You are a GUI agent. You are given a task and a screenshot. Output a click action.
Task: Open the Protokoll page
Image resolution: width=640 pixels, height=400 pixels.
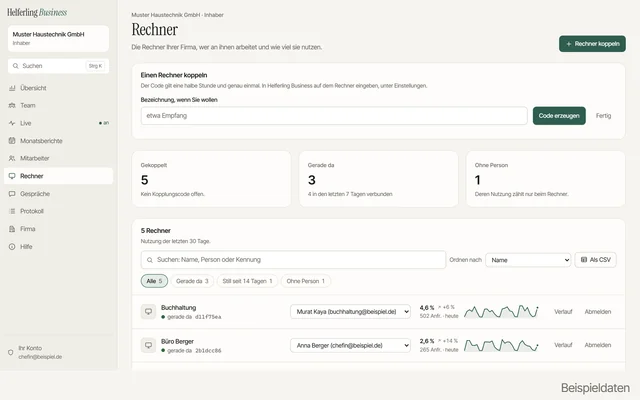click(58, 211)
